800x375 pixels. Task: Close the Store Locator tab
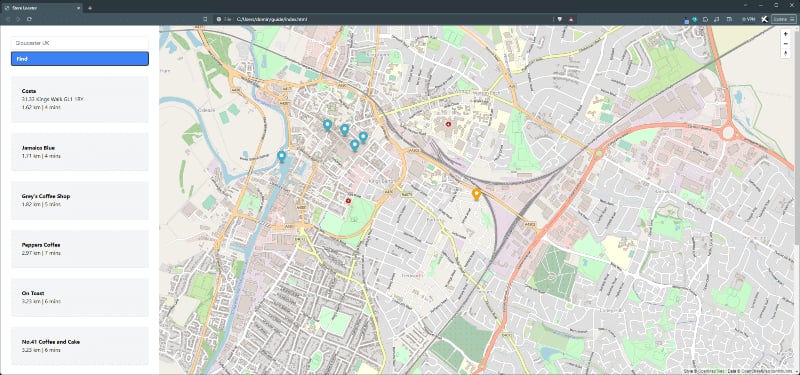tap(78, 8)
